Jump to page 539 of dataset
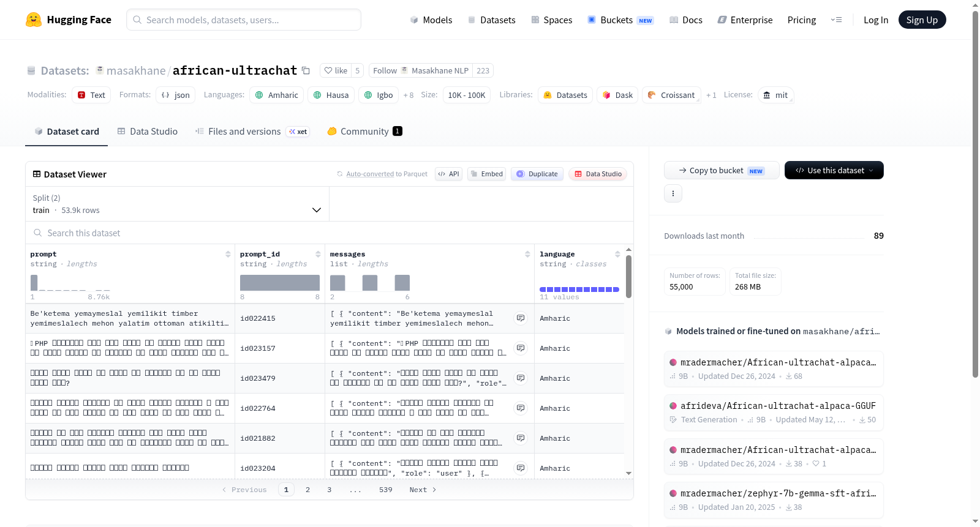 385,490
